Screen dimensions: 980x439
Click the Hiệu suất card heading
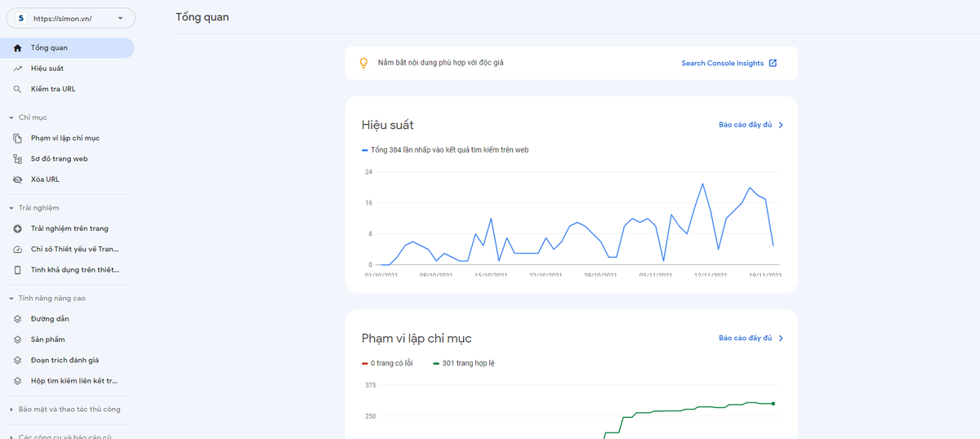[x=387, y=125]
